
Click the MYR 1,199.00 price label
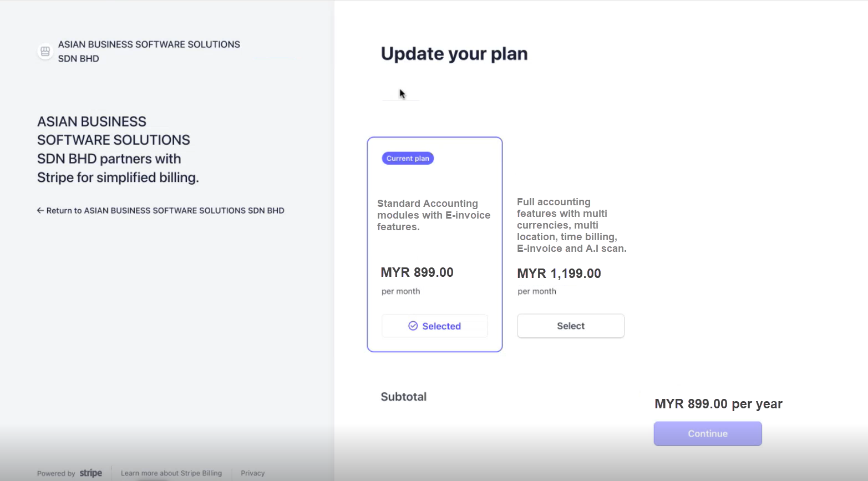coord(559,274)
